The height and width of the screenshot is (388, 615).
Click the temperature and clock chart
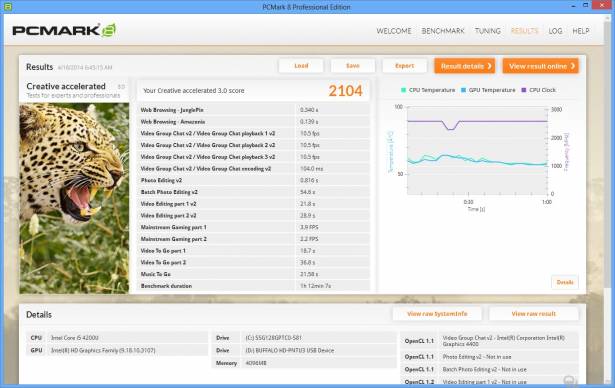click(477, 151)
